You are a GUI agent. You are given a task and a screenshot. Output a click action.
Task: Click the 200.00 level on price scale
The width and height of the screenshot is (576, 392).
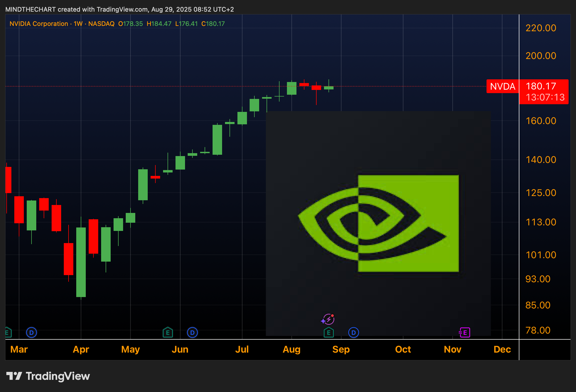(x=541, y=56)
